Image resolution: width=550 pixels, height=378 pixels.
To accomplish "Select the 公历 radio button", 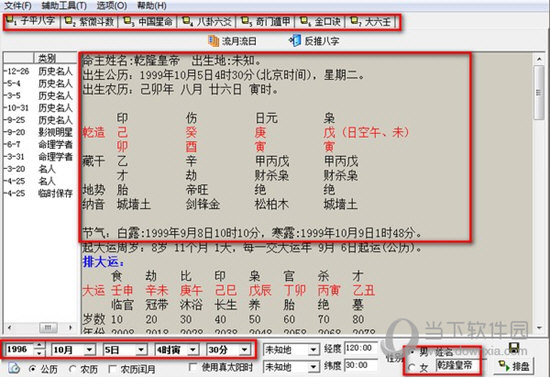I will 33,369.
